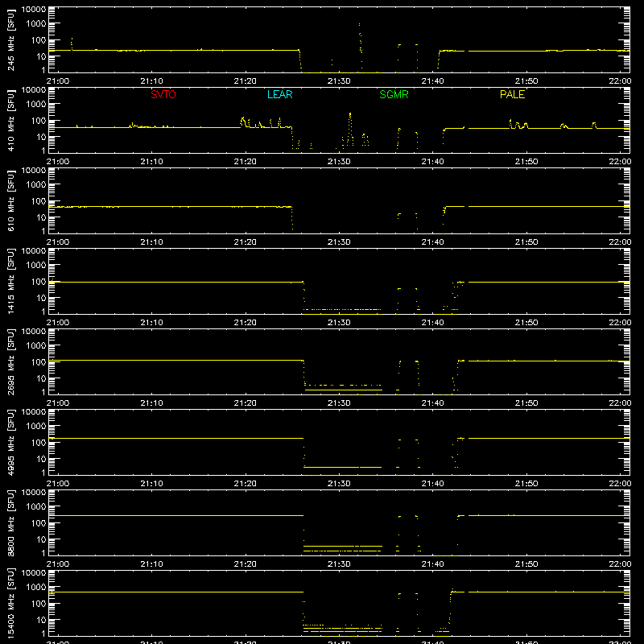Click 21:30 tick label under 1415 MHz plot
This screenshot has width=644, height=644.
pyautogui.click(x=339, y=323)
